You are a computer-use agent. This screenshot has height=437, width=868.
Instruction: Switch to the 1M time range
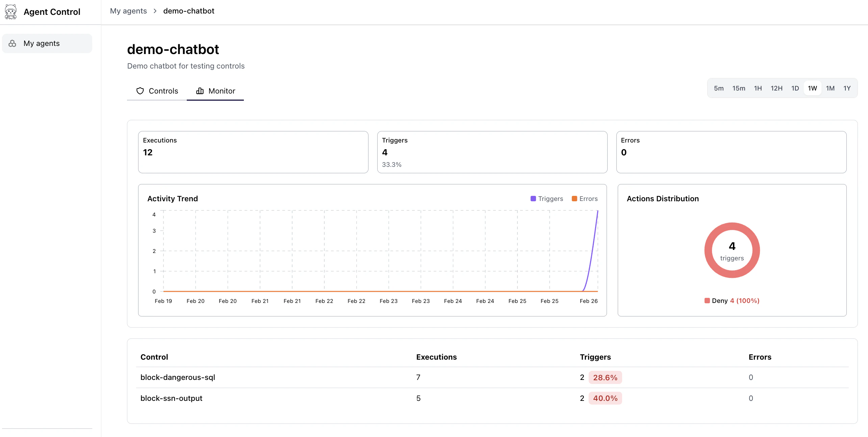[830, 88]
